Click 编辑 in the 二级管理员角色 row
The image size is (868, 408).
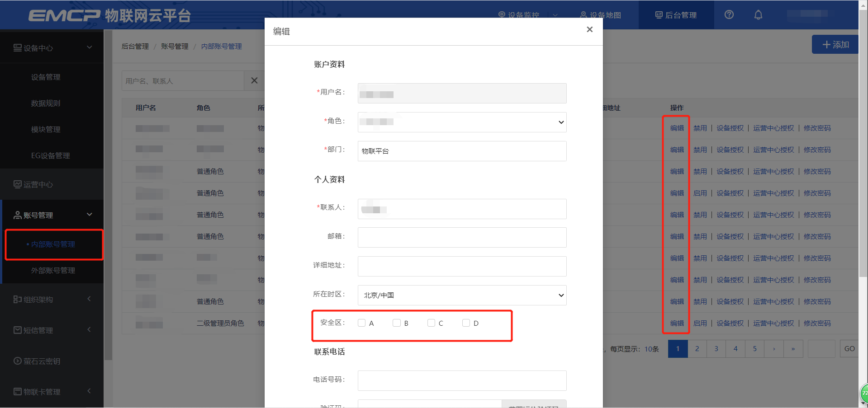tap(677, 323)
